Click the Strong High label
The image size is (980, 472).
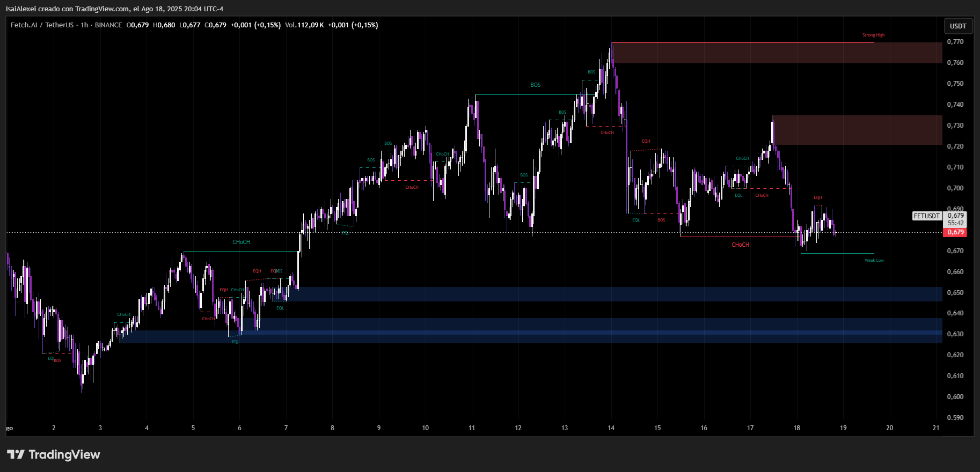click(x=873, y=35)
